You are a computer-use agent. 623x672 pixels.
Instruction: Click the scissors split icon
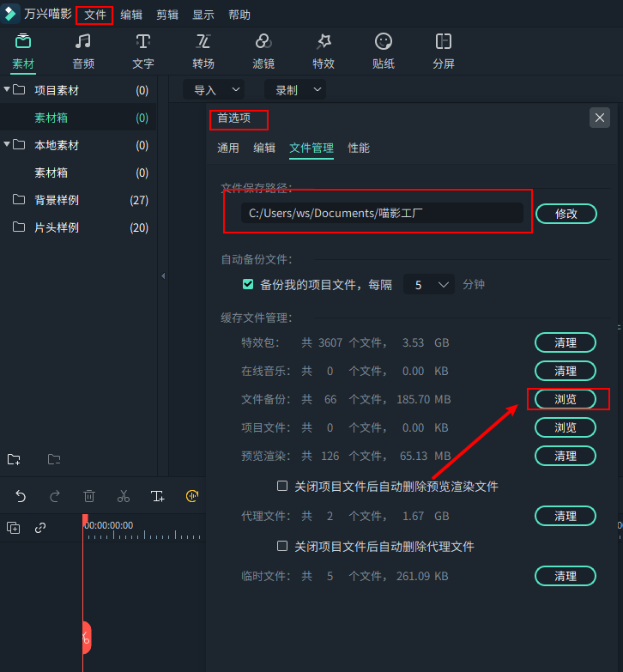pos(124,496)
